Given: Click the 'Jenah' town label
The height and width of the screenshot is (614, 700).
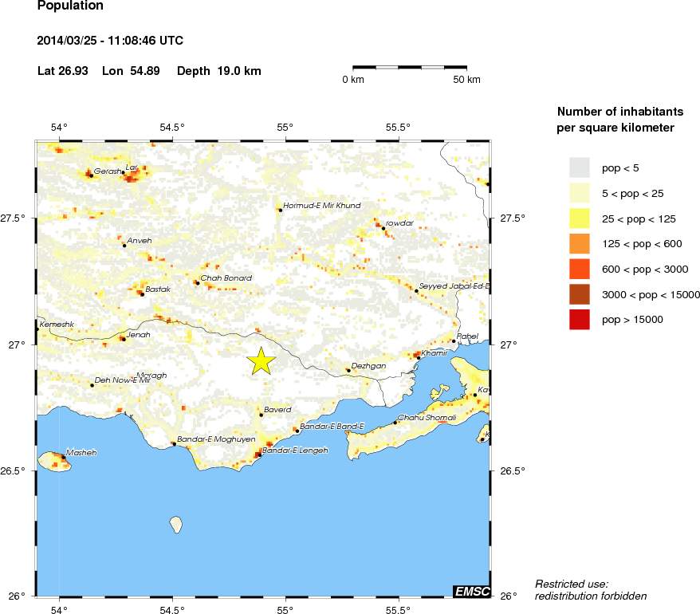Looking at the screenshot, I should click(139, 335).
